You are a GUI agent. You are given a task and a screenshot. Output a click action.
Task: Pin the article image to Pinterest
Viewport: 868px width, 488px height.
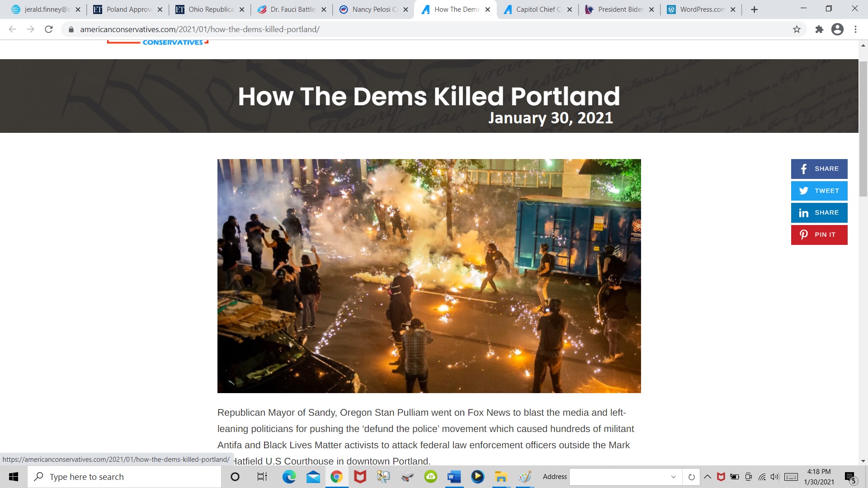[819, 235]
